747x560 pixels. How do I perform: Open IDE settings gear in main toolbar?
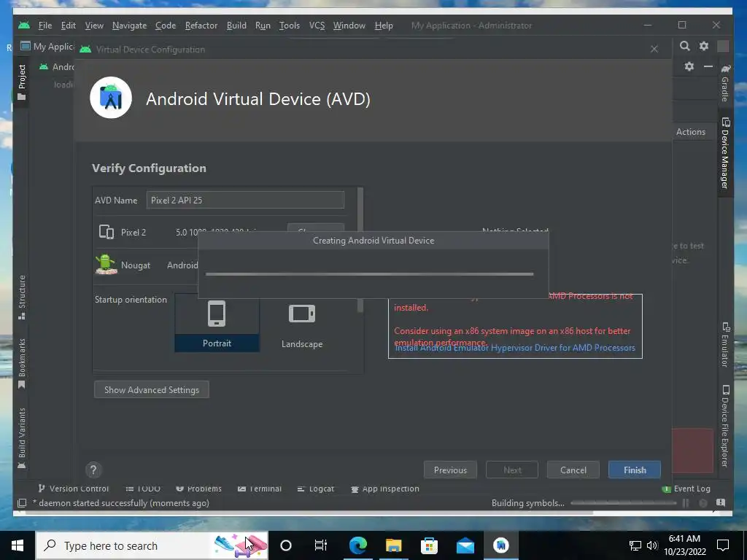click(704, 46)
